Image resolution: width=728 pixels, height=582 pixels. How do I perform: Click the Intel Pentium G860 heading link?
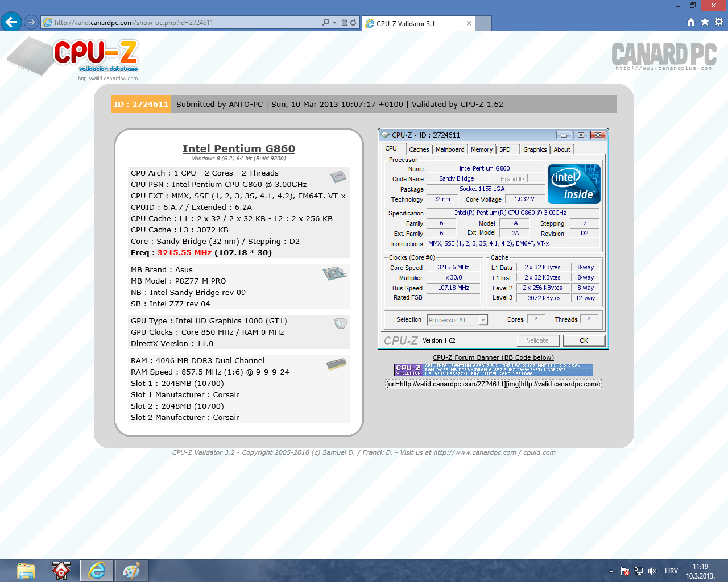point(239,149)
